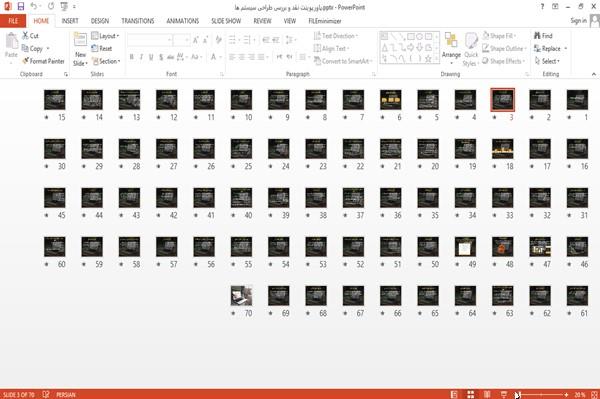Click spell check icon in status bar

(46, 394)
